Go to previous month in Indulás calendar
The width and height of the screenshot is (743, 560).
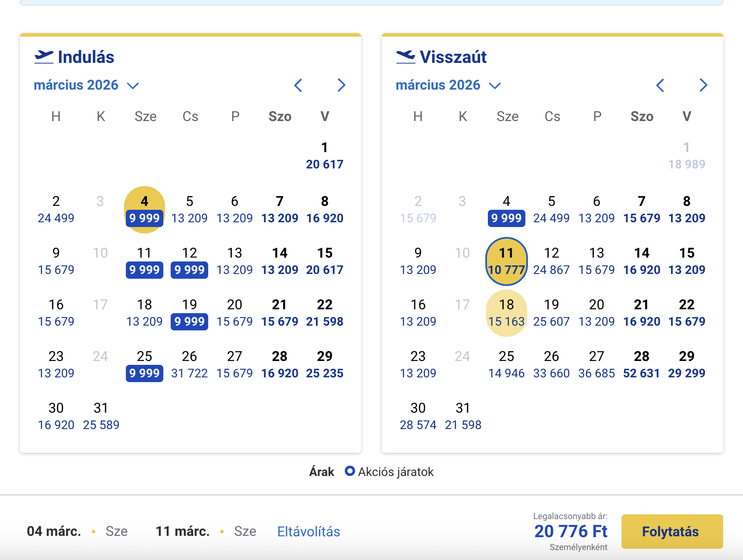click(x=298, y=85)
